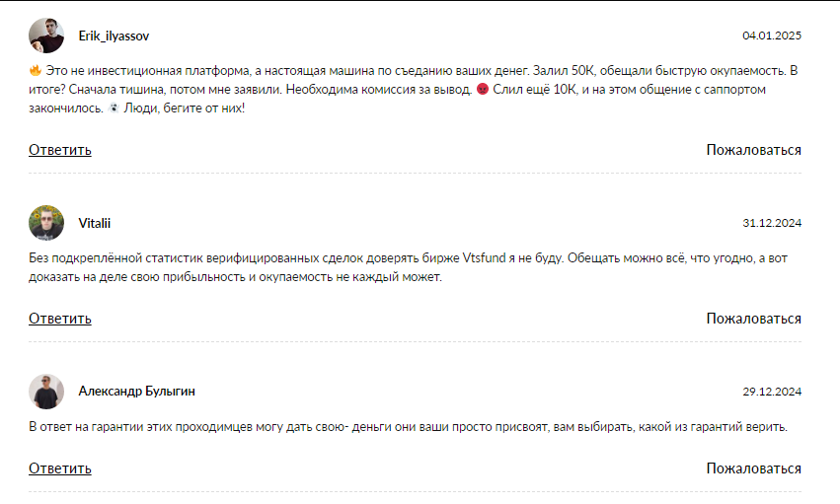The image size is (840, 504).
Task: Click the angry red face emoji
Action: [483, 90]
